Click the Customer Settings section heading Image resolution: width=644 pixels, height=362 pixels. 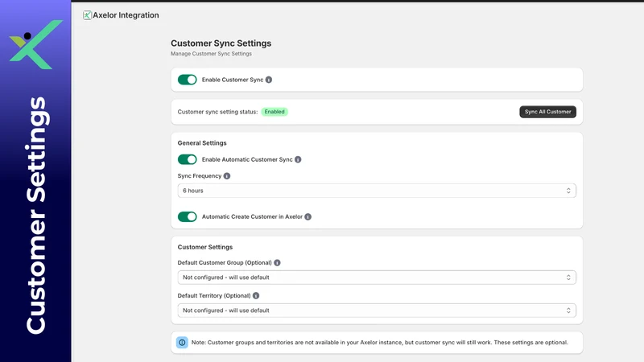click(205, 247)
